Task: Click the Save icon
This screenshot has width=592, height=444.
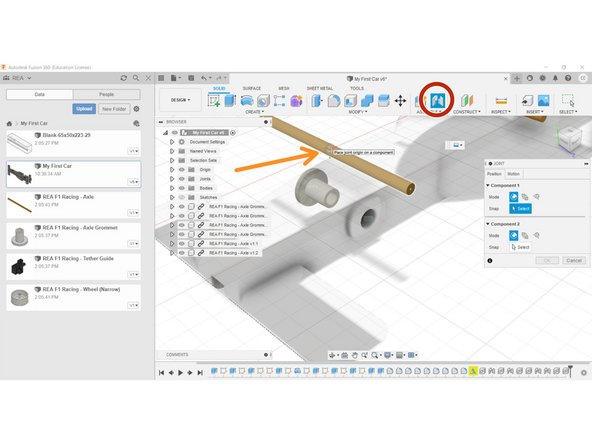Action: coord(191,78)
